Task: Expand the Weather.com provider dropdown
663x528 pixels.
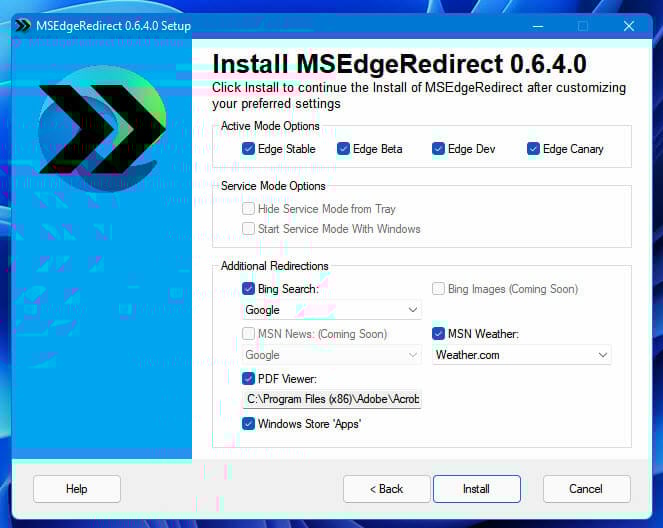Action: (522, 355)
